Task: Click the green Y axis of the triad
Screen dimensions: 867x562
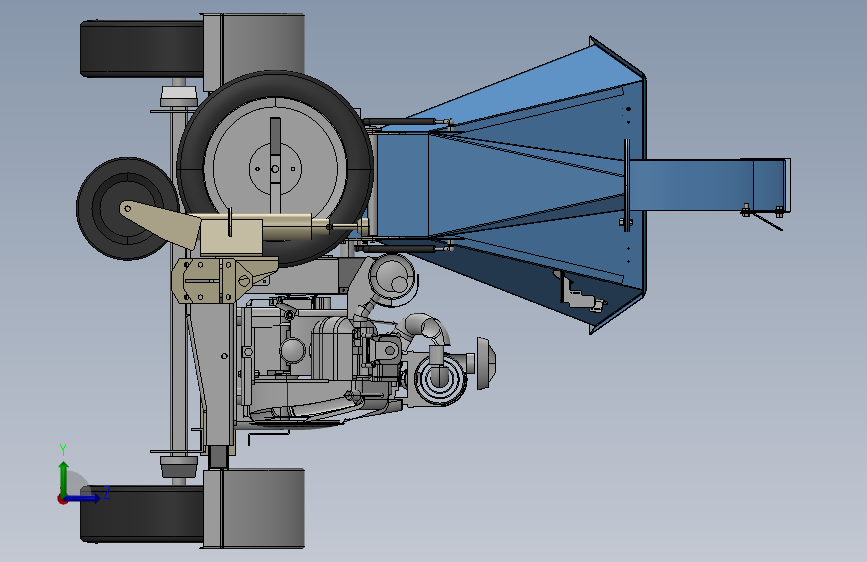Action: [64, 477]
